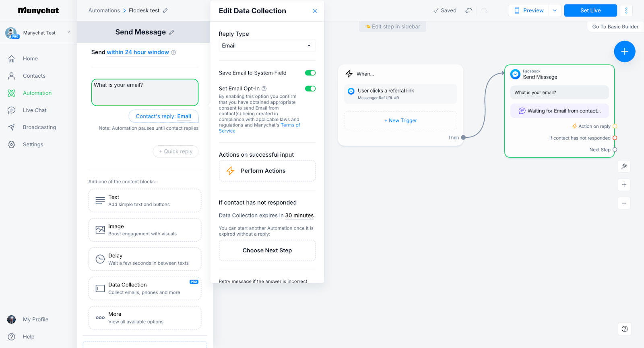Close the Edit Data Collection panel
The width and height of the screenshot is (644, 348).
click(x=315, y=11)
